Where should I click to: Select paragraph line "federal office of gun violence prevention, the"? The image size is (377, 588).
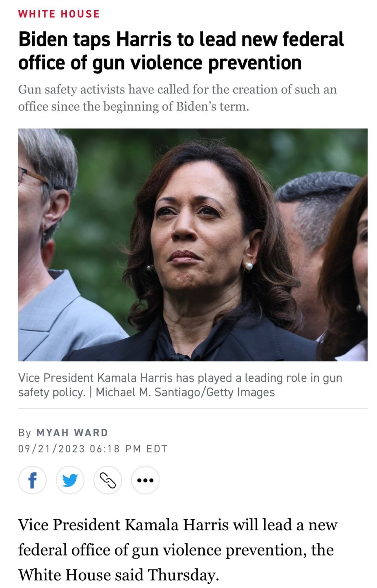click(176, 550)
